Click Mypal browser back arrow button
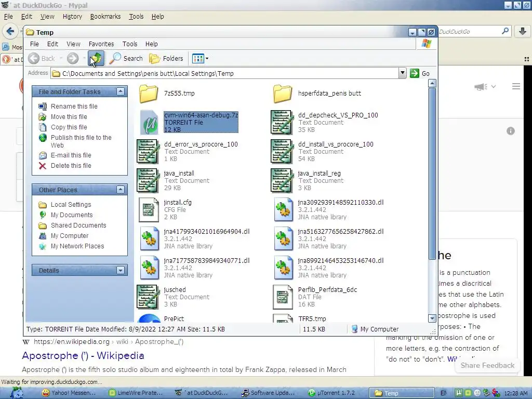 click(x=10, y=32)
